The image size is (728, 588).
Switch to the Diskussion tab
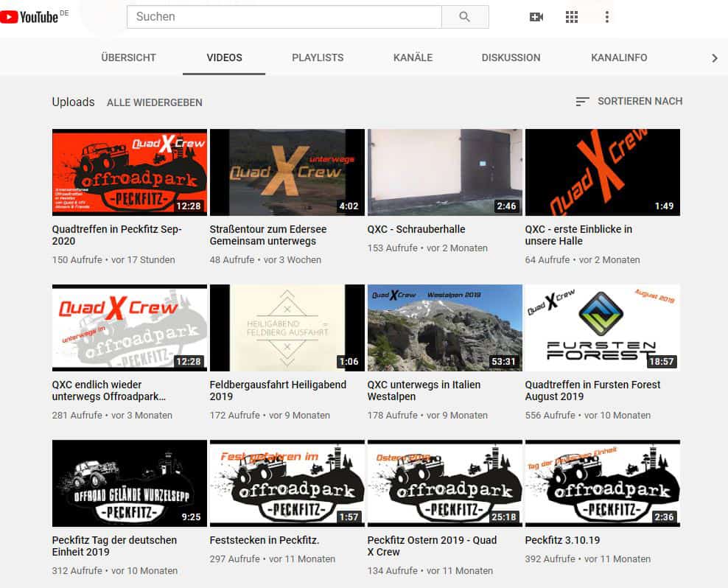pyautogui.click(x=511, y=57)
